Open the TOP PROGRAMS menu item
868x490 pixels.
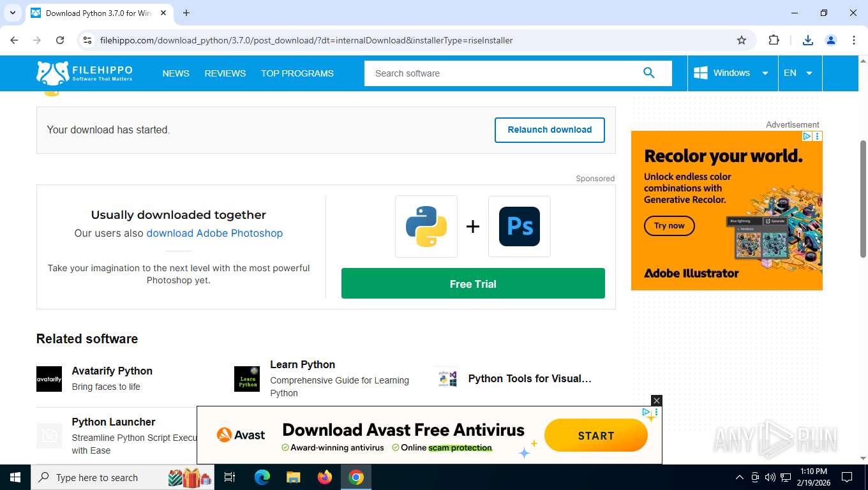297,73
